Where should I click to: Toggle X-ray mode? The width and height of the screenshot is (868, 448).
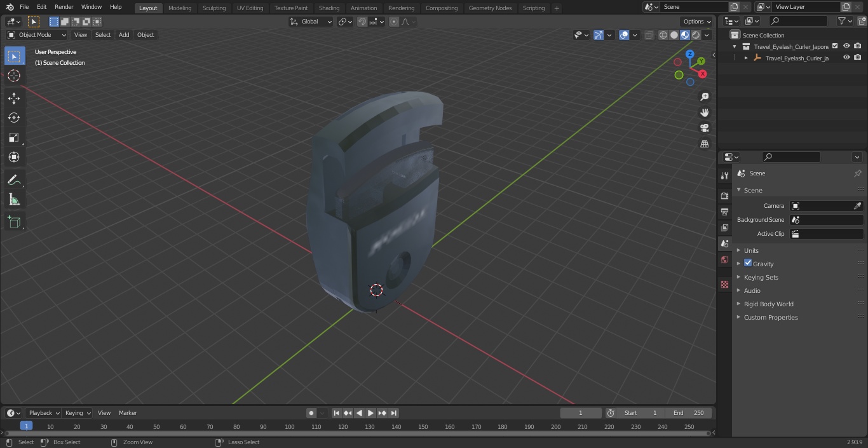(649, 35)
